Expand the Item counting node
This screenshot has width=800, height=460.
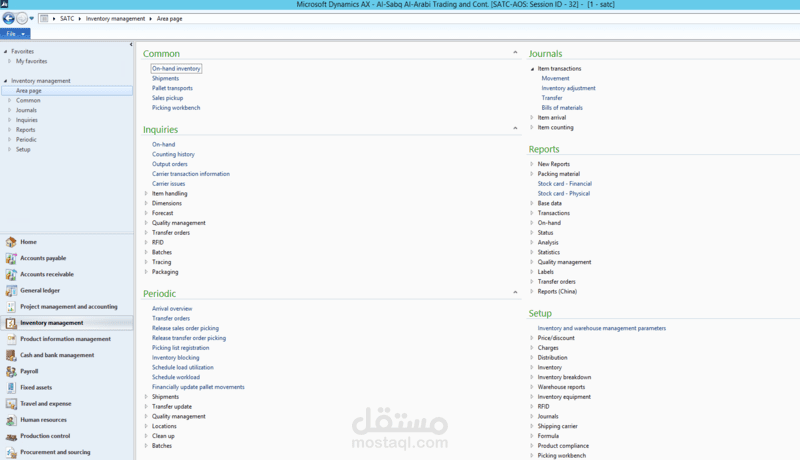click(x=532, y=127)
